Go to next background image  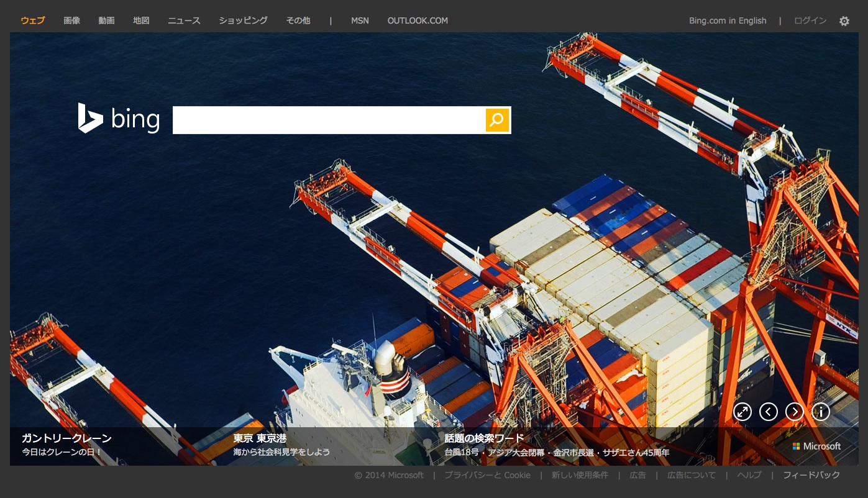coord(795,412)
